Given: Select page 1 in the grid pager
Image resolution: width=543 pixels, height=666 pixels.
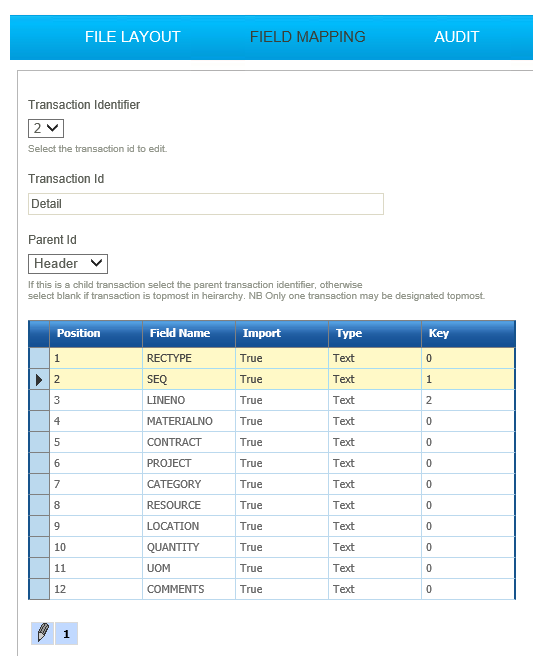Looking at the screenshot, I should [x=66, y=633].
